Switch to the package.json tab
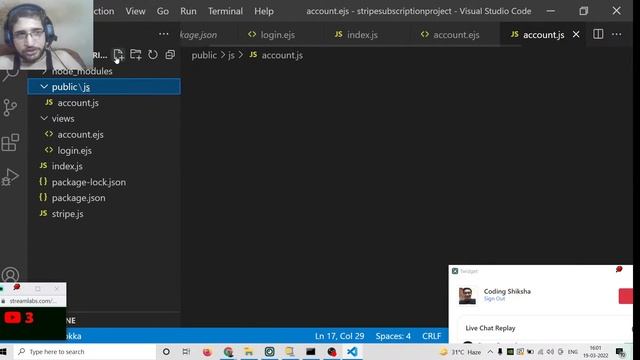 coord(199,35)
